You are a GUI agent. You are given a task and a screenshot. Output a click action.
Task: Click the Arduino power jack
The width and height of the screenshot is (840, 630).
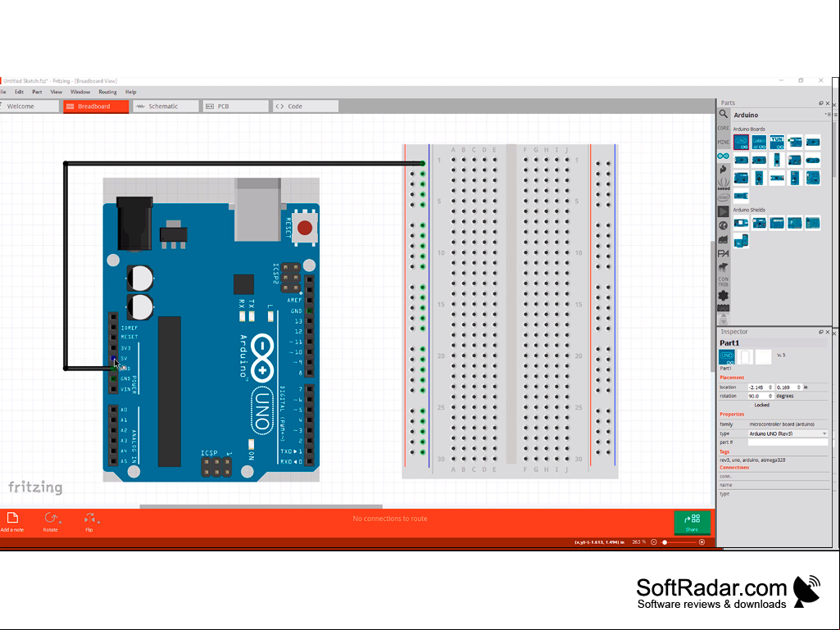[x=134, y=224]
